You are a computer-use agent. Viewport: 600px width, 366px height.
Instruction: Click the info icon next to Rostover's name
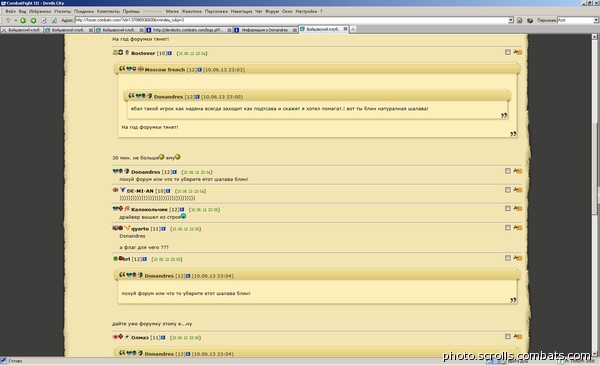170,53
